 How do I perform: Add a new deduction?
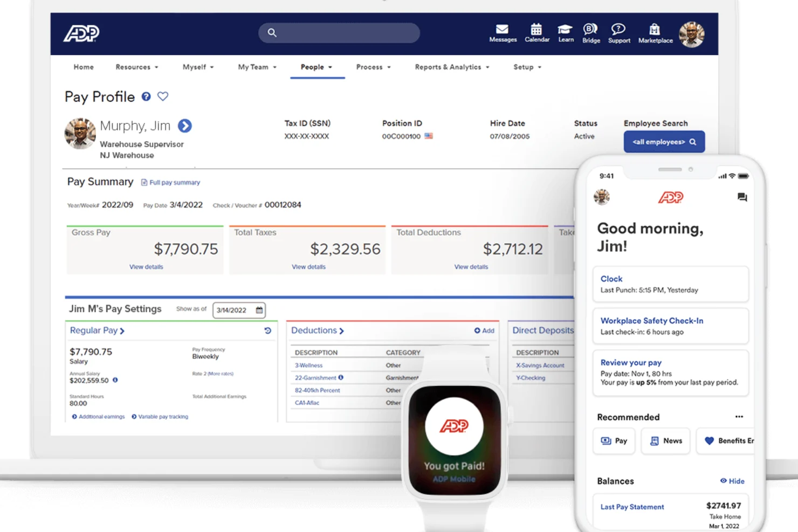click(484, 330)
